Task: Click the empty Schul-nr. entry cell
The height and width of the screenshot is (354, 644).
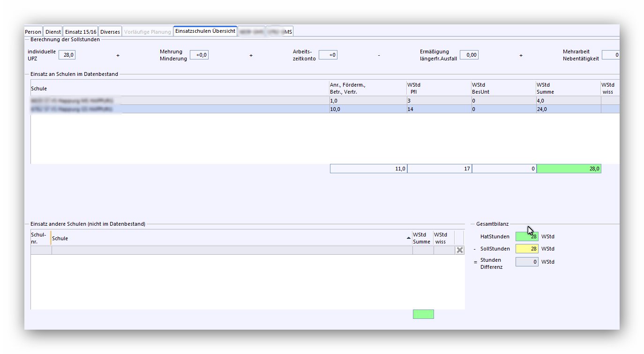Action: [41, 250]
